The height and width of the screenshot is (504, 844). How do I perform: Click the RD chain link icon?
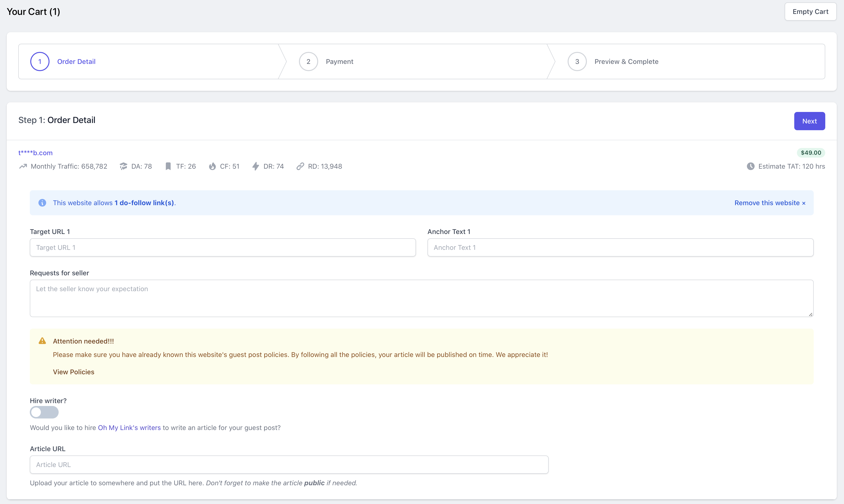coord(300,166)
